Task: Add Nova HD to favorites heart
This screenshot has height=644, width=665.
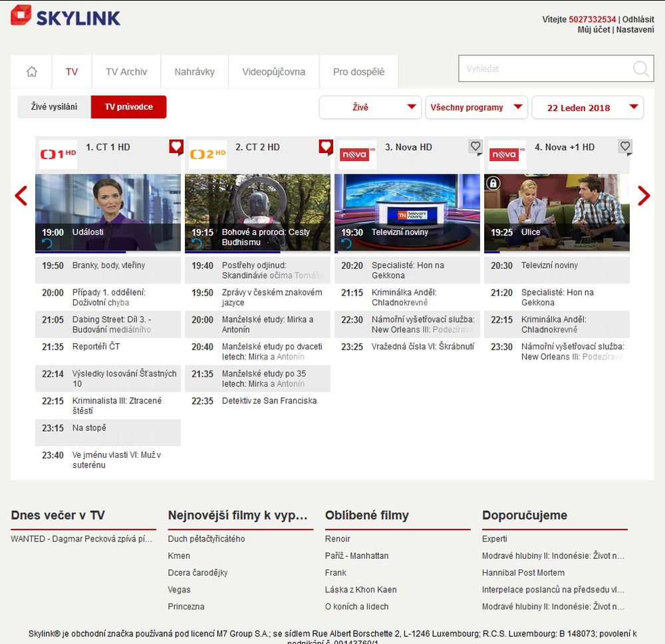Action: click(475, 147)
